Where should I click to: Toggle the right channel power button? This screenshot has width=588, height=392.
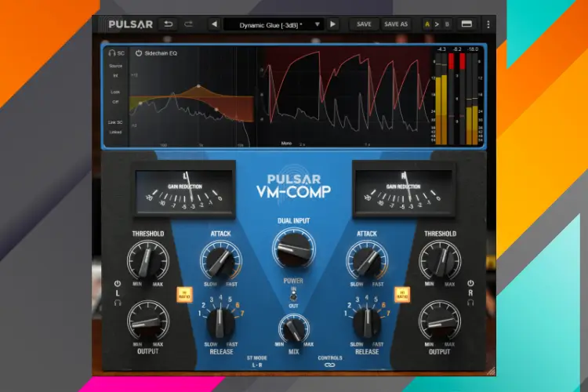(470, 283)
